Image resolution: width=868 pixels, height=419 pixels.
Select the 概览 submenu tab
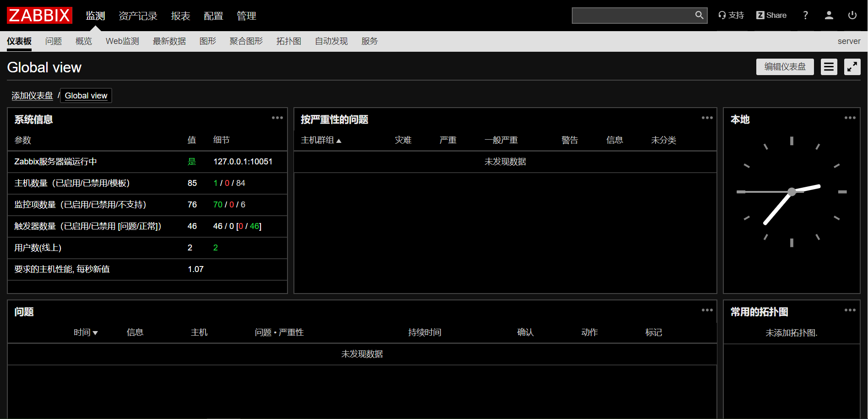(x=84, y=41)
